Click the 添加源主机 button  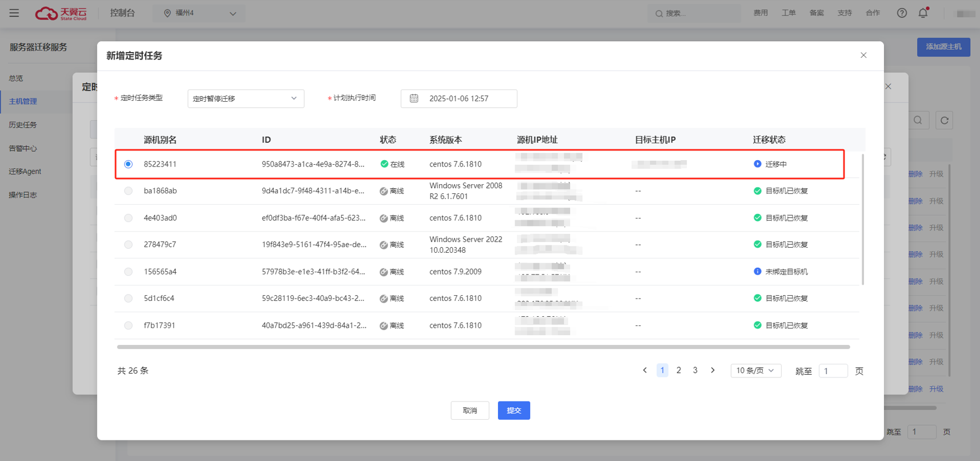(x=943, y=47)
